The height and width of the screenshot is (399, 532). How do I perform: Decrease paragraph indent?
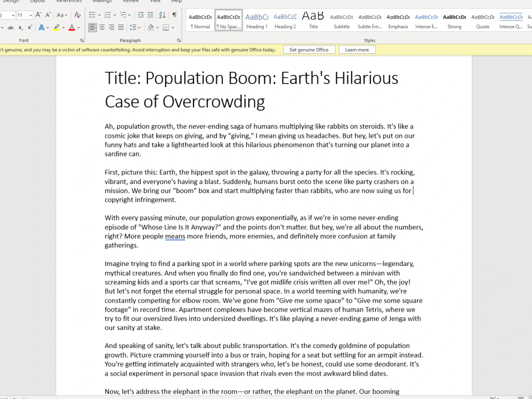[x=140, y=15]
